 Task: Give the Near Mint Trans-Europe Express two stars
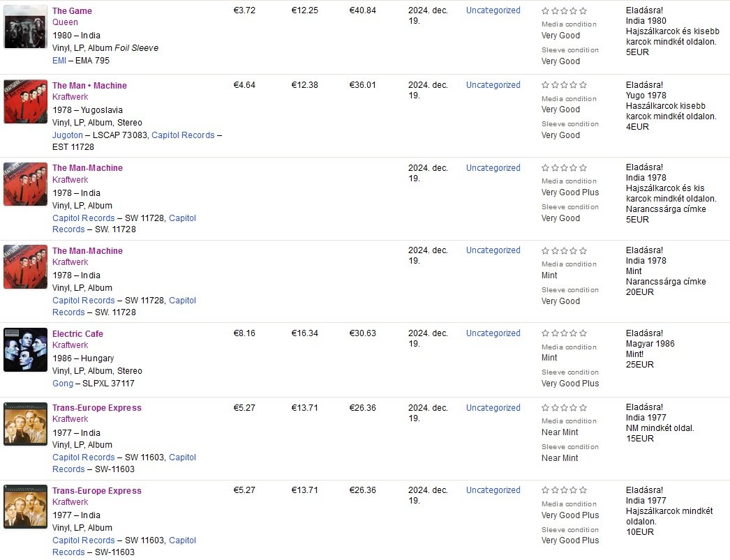[x=555, y=408]
